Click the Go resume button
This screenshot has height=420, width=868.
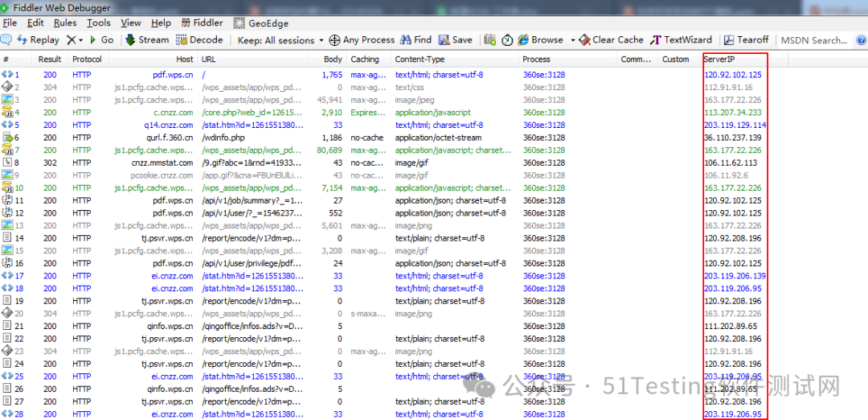coord(101,40)
